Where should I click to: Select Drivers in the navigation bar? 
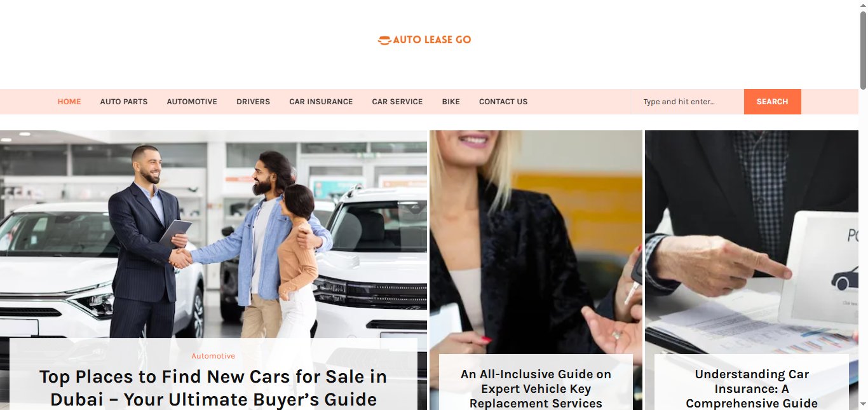[253, 102]
